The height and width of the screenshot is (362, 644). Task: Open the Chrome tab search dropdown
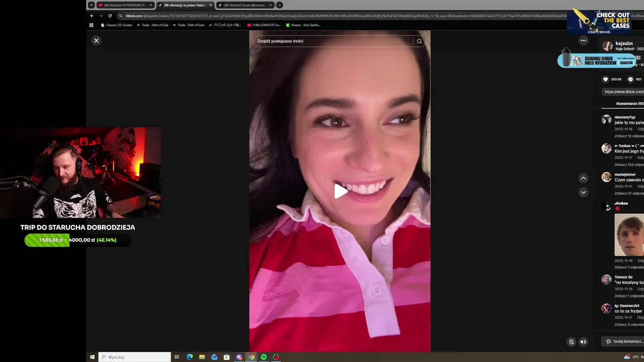click(x=91, y=5)
